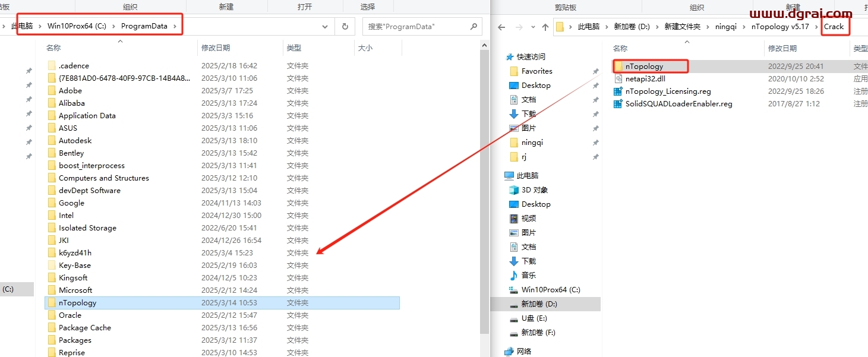Expand chevron after ningqi in address bar
868x357 pixels.
tap(744, 27)
